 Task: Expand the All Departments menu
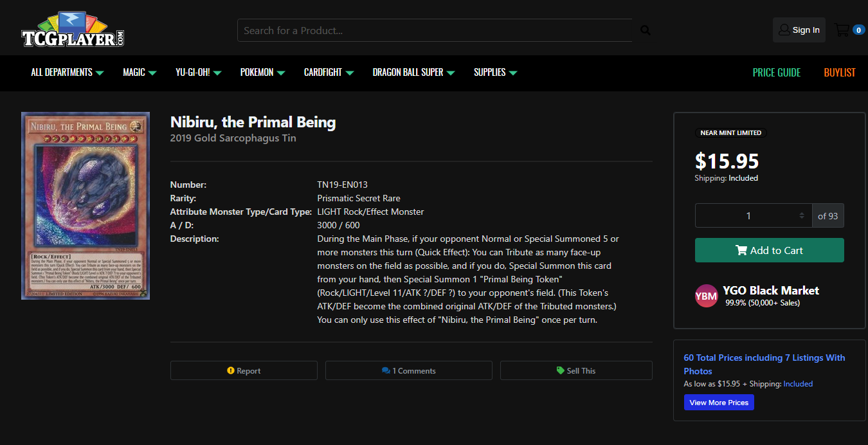tap(68, 73)
